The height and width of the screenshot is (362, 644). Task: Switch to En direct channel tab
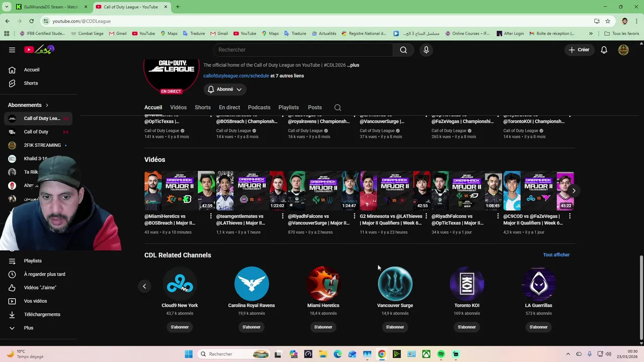coord(229,108)
